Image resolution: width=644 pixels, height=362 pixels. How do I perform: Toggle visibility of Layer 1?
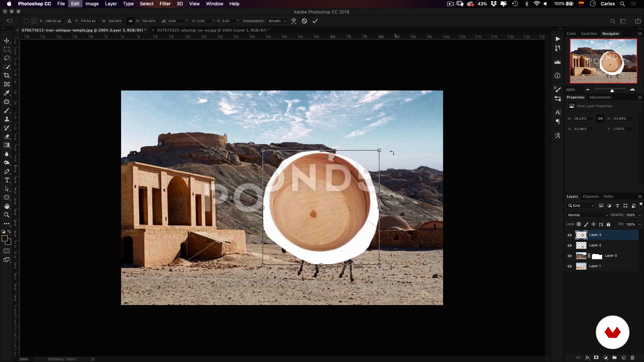[570, 266]
